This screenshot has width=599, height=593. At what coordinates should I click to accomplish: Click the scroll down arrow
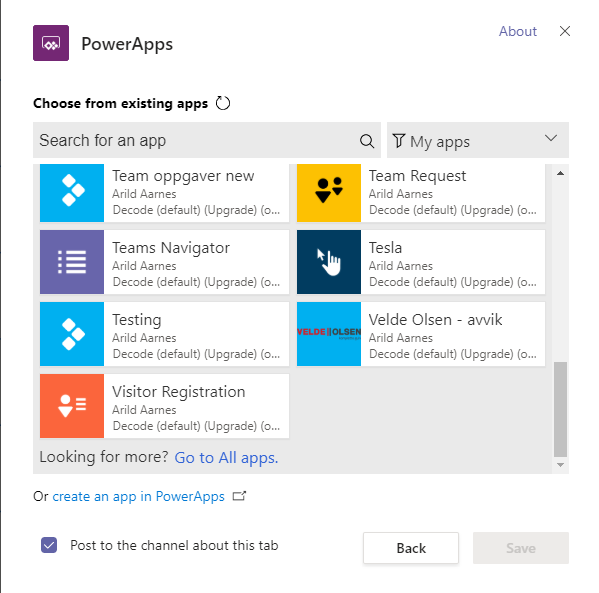[560, 465]
